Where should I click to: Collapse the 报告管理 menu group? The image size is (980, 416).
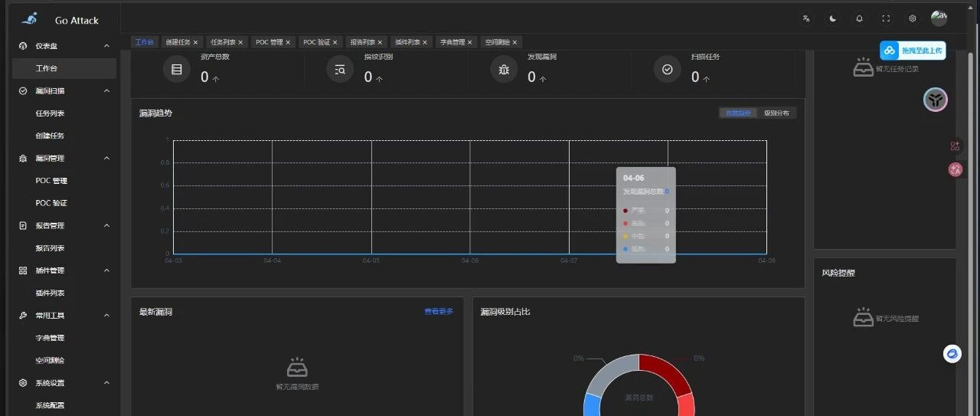click(106, 226)
